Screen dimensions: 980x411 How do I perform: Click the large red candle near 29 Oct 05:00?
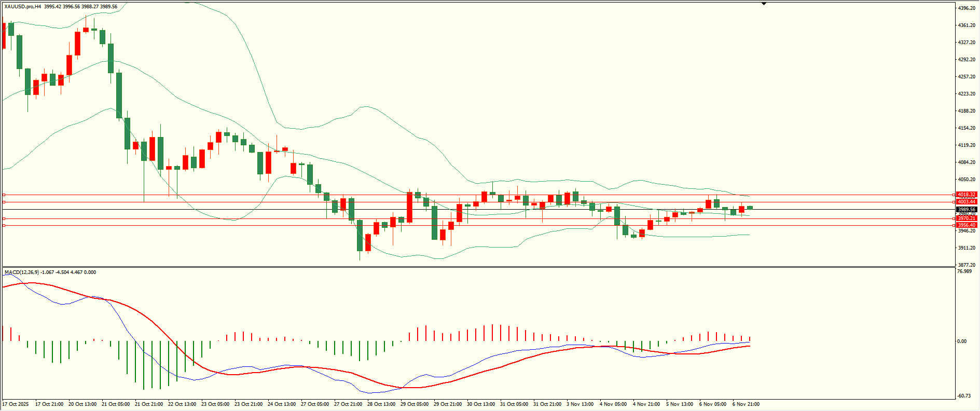(409, 207)
